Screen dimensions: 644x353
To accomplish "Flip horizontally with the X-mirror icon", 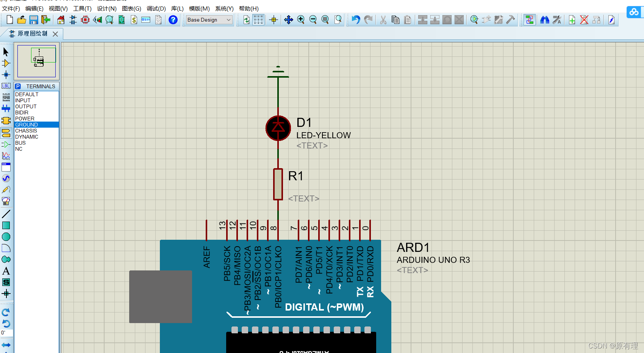I will tap(6, 345).
